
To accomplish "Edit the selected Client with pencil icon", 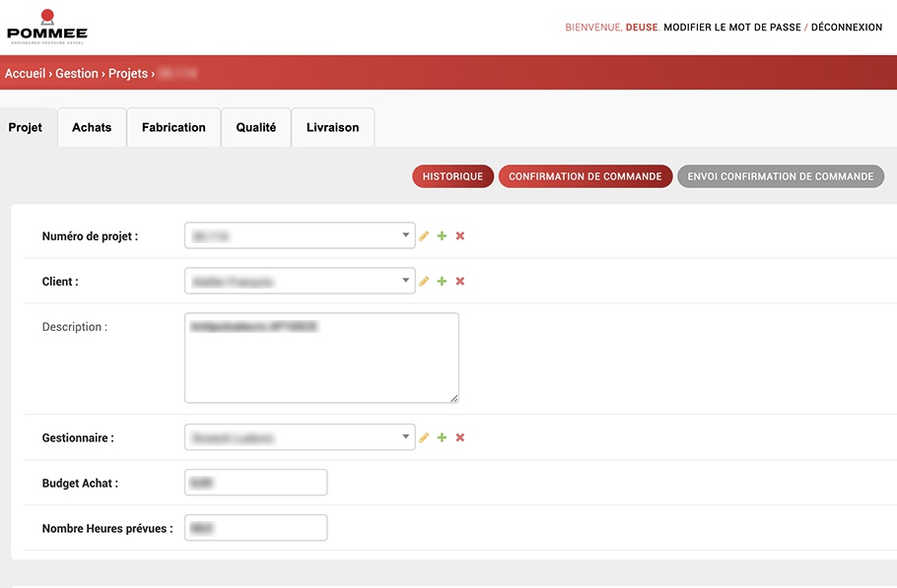I will coord(424,281).
